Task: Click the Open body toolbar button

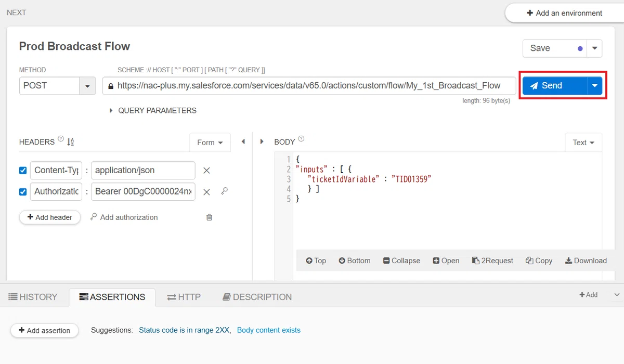Action: click(x=446, y=261)
